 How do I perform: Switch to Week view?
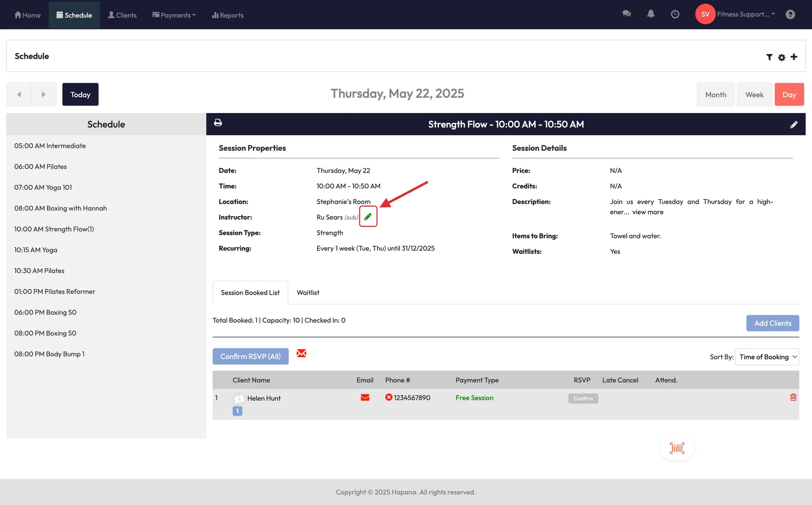tap(754, 94)
